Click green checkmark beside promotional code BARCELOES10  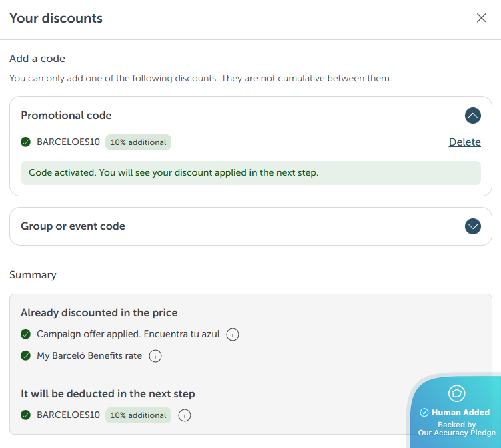point(26,142)
